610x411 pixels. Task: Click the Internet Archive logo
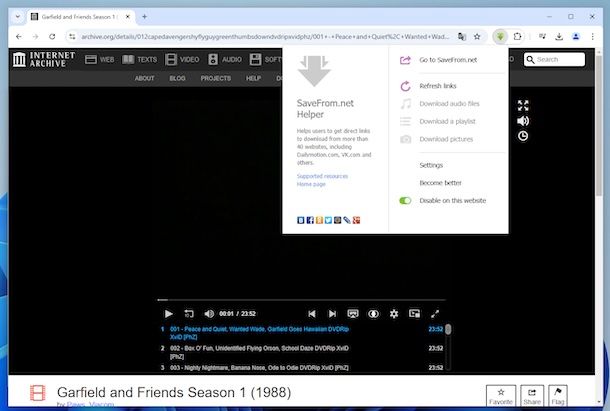click(44, 59)
